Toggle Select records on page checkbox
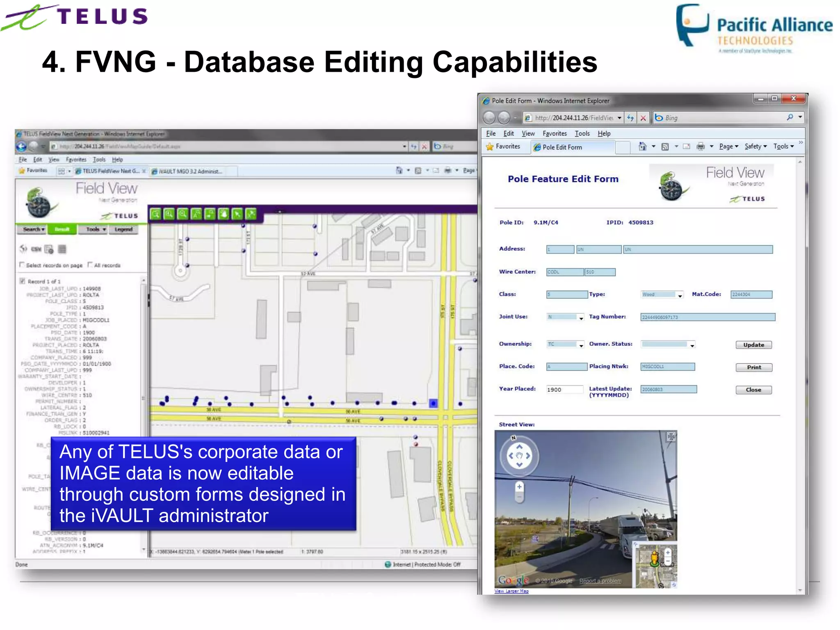Image resolution: width=840 pixels, height=630 pixels. coord(22,265)
